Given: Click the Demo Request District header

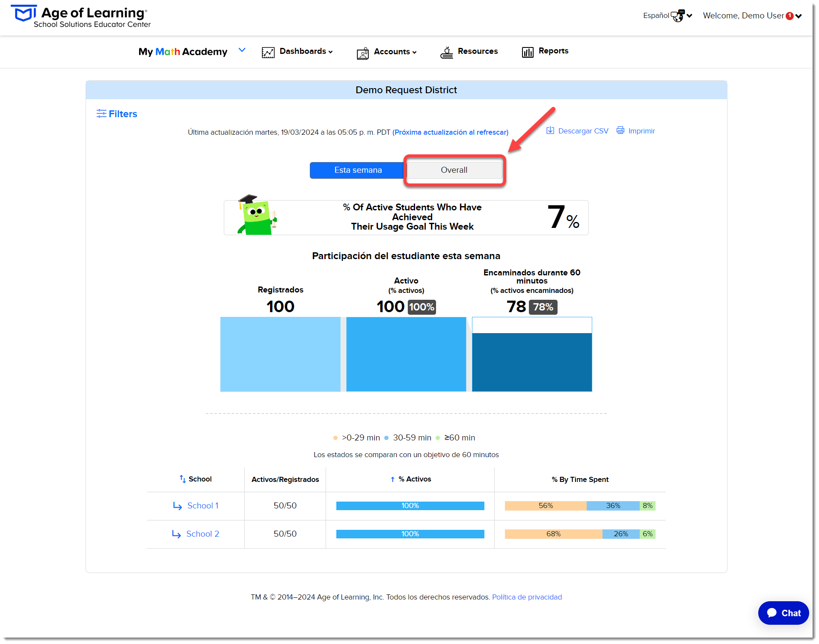Looking at the screenshot, I should click(x=406, y=90).
